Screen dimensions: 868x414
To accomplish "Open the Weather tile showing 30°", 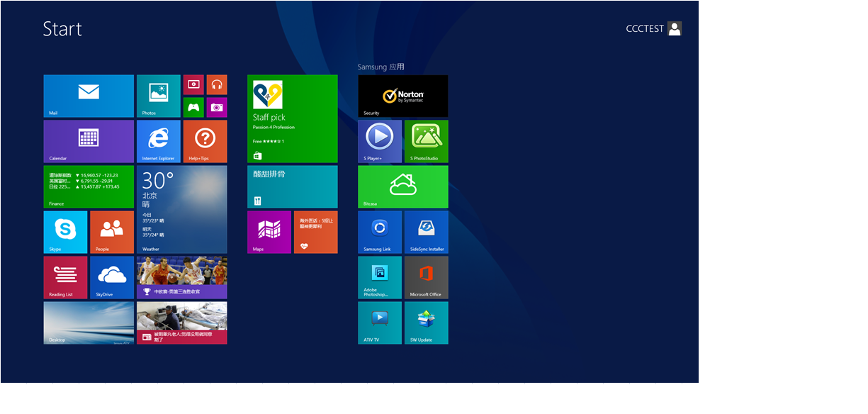I will [181, 209].
